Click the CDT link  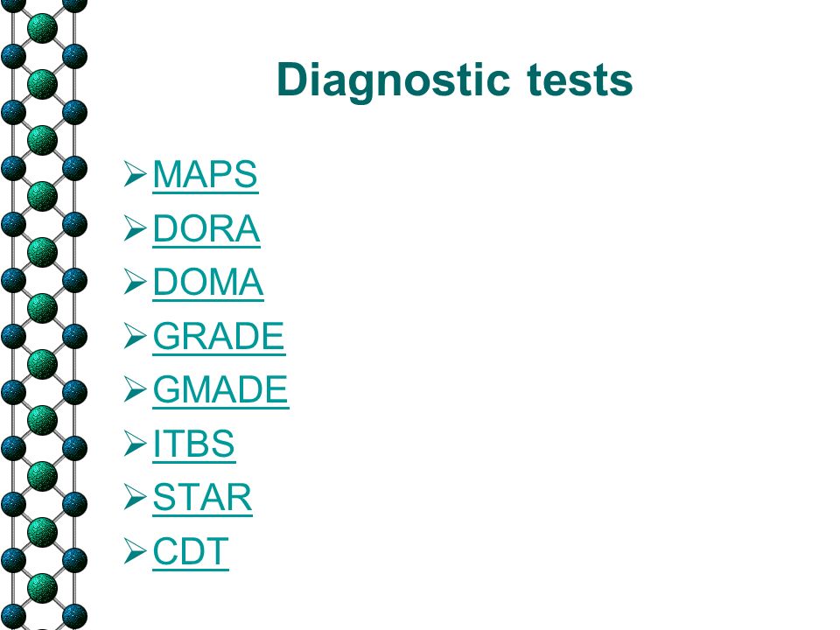pyautogui.click(x=191, y=552)
